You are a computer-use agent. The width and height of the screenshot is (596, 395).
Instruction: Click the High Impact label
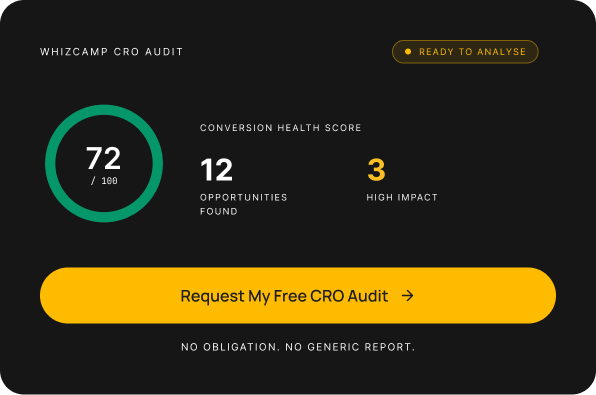[x=402, y=197]
